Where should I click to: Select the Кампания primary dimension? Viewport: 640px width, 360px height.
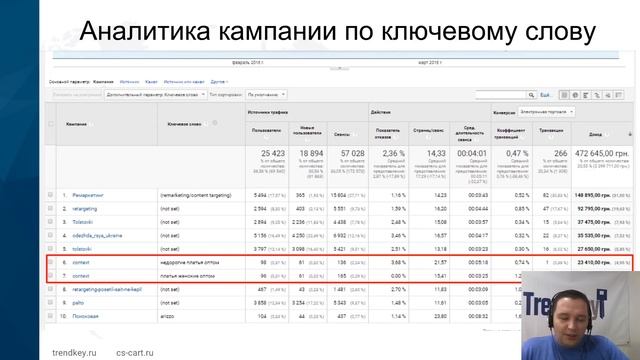click(x=103, y=82)
